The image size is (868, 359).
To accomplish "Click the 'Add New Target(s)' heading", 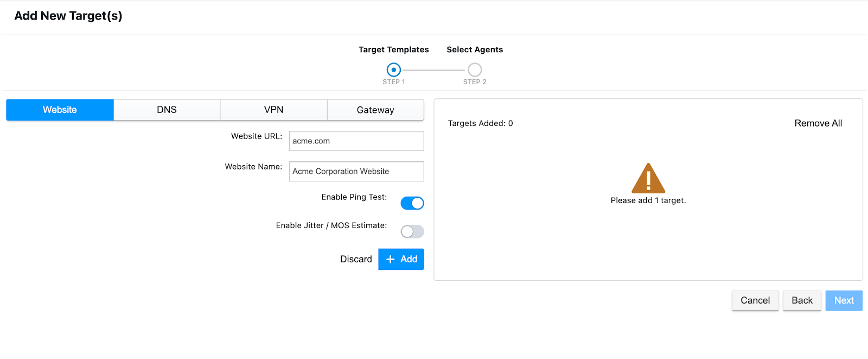I will [68, 16].
